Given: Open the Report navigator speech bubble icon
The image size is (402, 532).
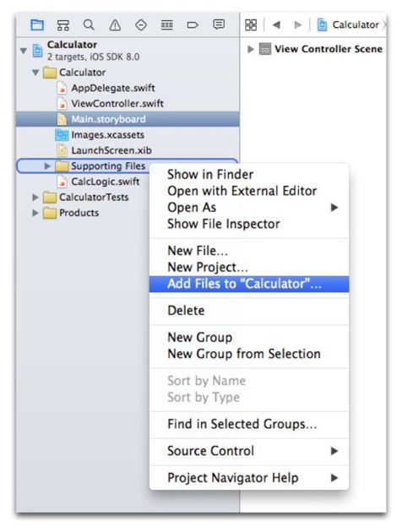Looking at the screenshot, I should coord(219,24).
